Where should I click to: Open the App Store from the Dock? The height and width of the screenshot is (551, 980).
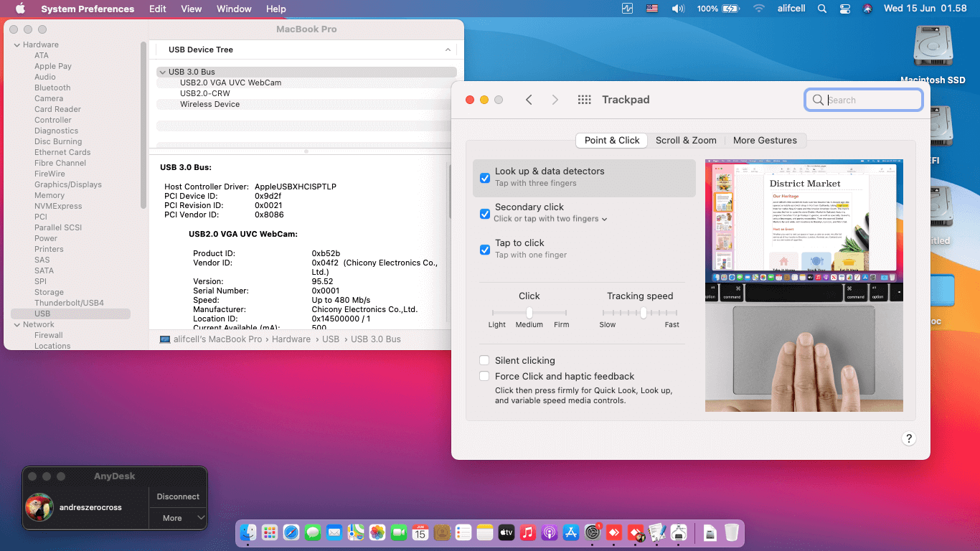(571, 532)
